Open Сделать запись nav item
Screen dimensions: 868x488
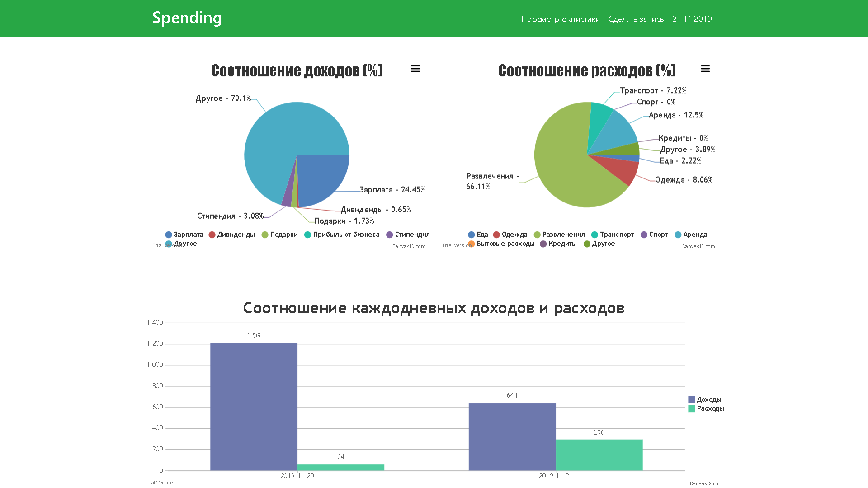coord(636,19)
